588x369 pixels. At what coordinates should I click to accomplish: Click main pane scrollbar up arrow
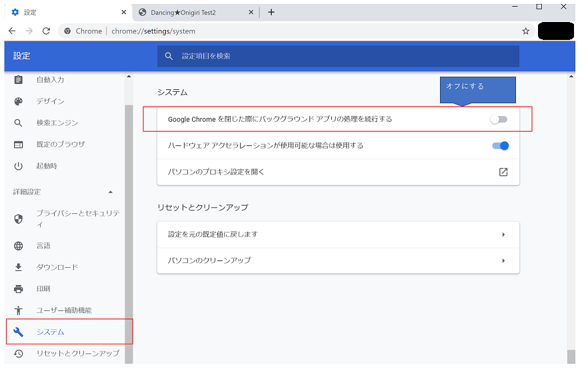pyautogui.click(x=571, y=77)
